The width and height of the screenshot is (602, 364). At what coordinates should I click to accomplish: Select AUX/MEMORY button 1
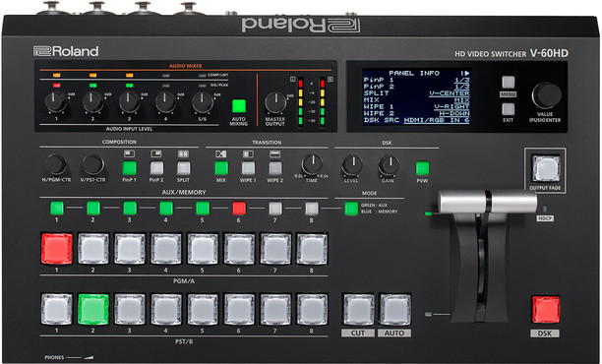click(57, 209)
